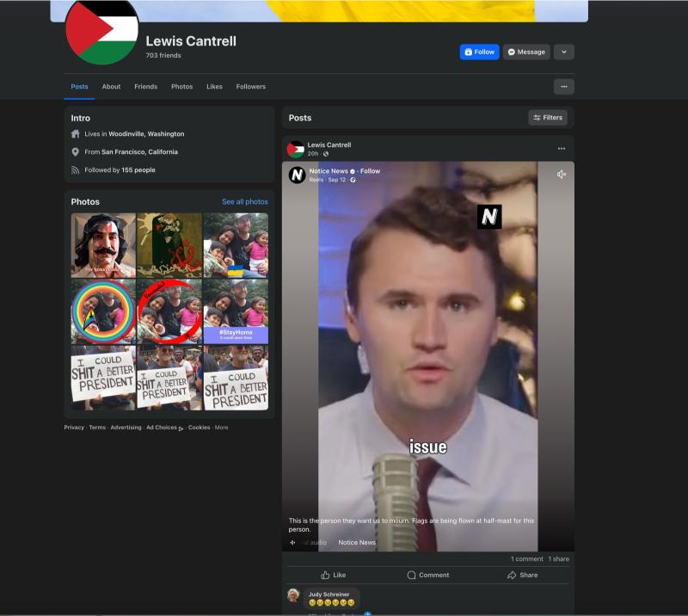688x616 pixels.
Task: Open the post options three-dot menu
Action: (561, 149)
